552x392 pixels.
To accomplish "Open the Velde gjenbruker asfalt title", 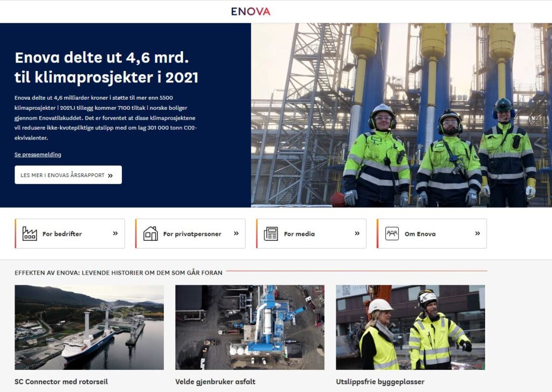I will pos(215,381).
